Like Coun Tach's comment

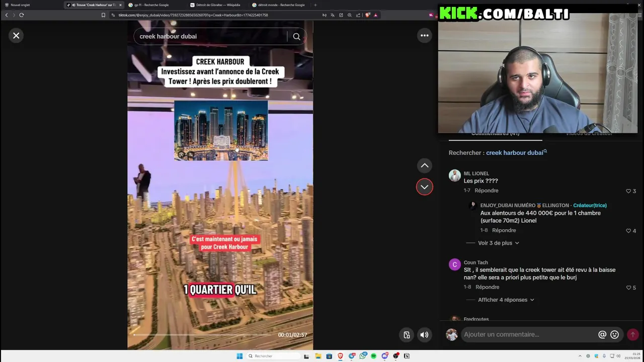click(x=628, y=288)
